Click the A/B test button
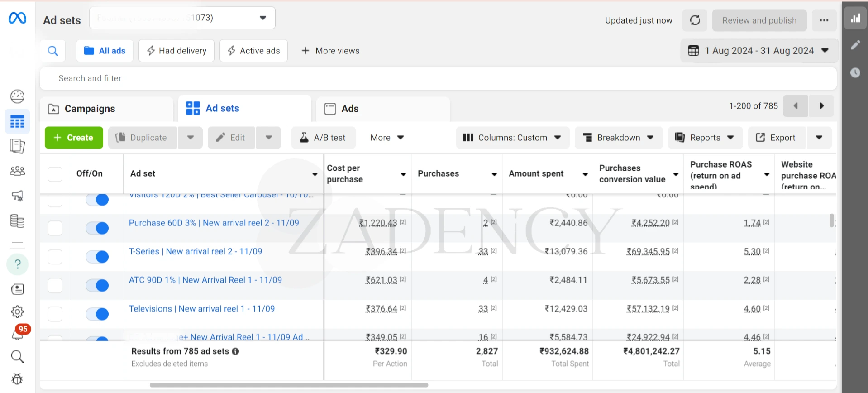Image resolution: width=868 pixels, height=393 pixels. click(323, 138)
